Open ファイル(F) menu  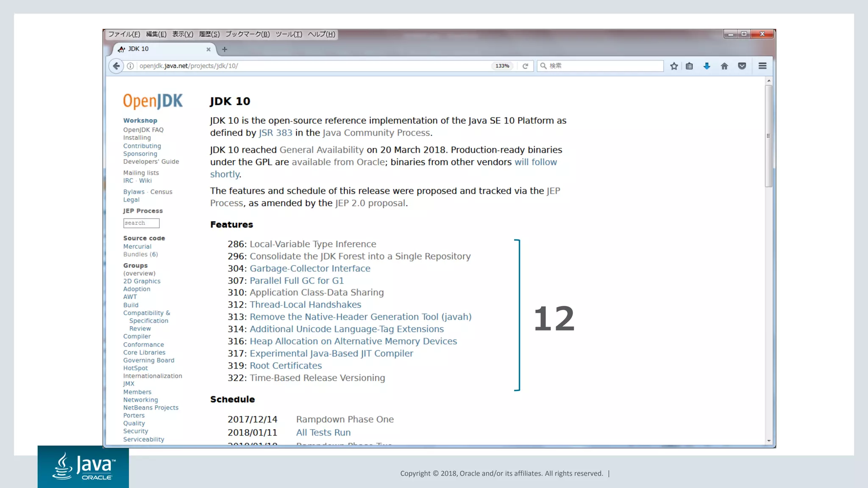[x=124, y=34]
